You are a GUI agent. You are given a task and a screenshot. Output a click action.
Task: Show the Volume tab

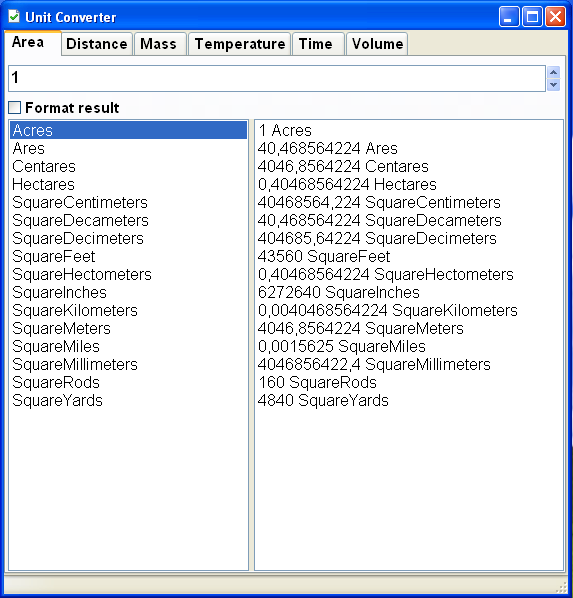point(377,44)
